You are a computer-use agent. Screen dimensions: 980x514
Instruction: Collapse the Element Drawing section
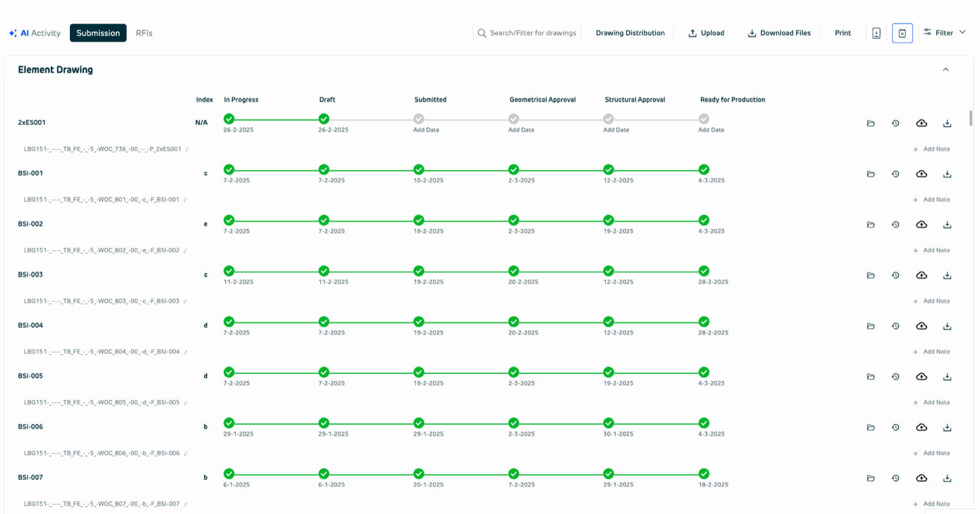(x=946, y=70)
